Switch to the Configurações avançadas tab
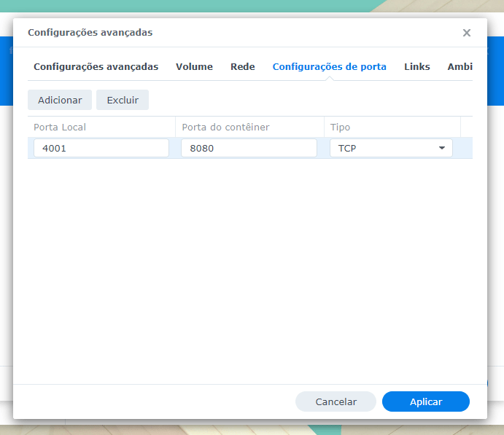 click(x=96, y=66)
